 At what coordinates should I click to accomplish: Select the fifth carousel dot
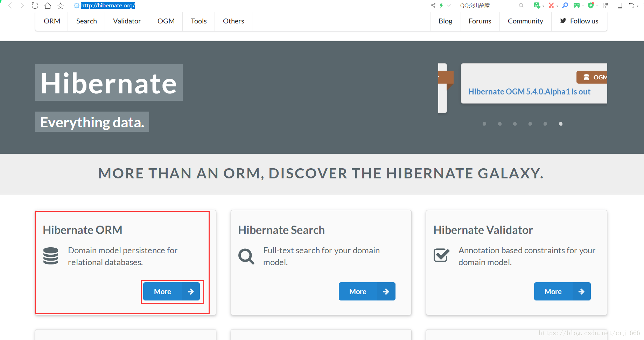(x=545, y=124)
